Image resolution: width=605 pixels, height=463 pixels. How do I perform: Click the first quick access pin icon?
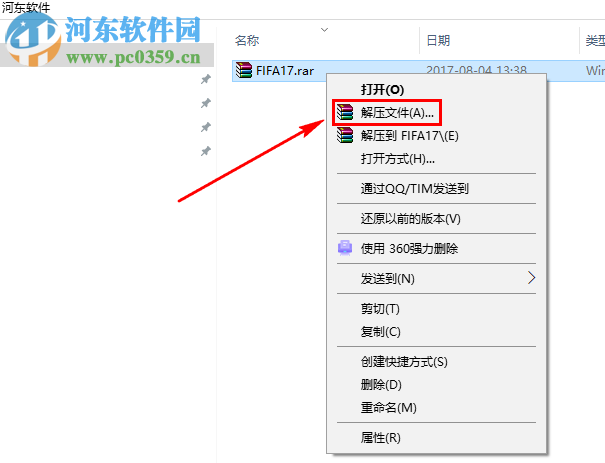[x=206, y=79]
